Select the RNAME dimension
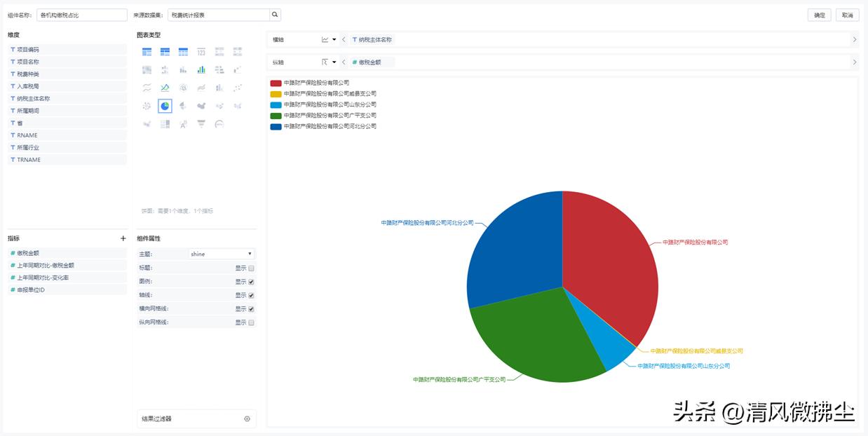This screenshot has width=868, height=436. pos(67,135)
